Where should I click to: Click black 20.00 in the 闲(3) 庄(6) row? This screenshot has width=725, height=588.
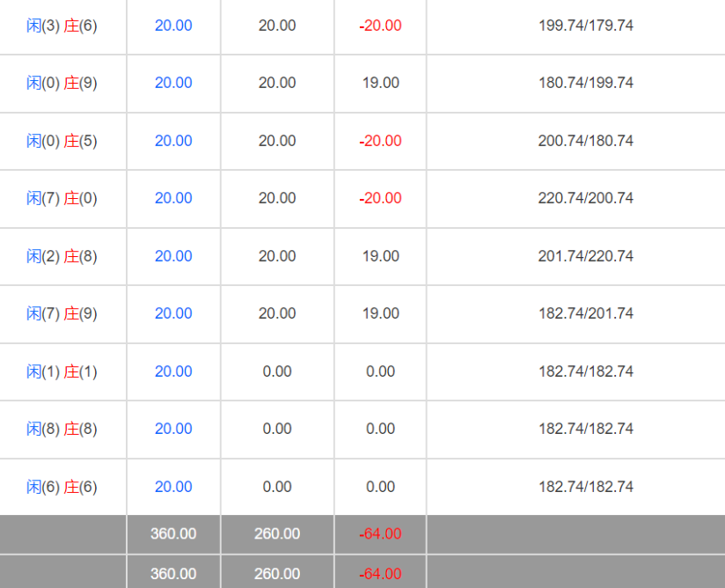tap(277, 26)
